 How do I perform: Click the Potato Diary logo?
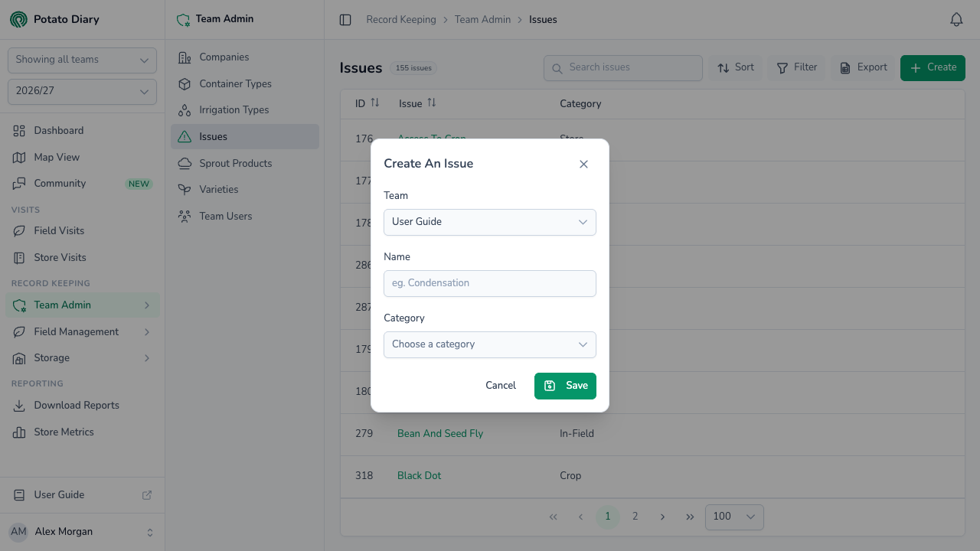[x=18, y=19]
